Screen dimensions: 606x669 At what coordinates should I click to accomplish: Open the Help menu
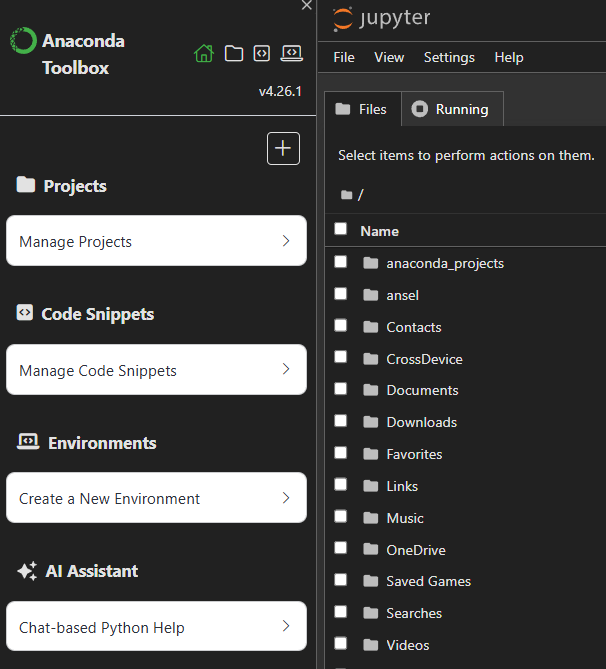tap(509, 57)
